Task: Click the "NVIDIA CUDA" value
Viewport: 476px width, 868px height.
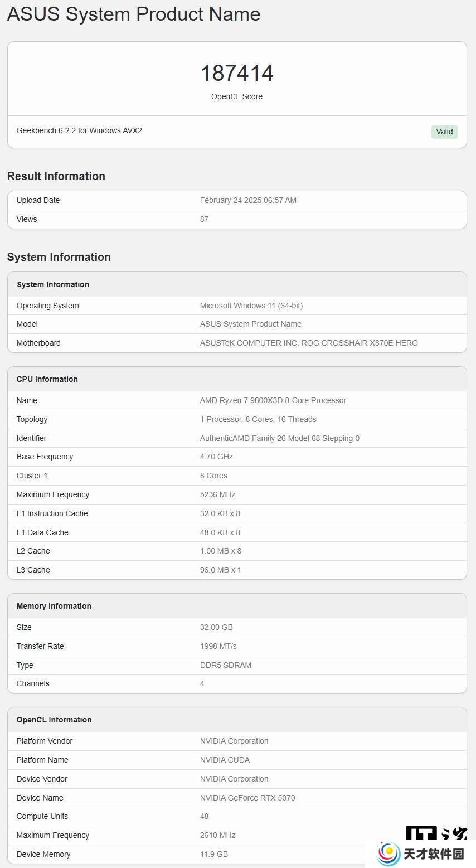Action: pyautogui.click(x=225, y=760)
